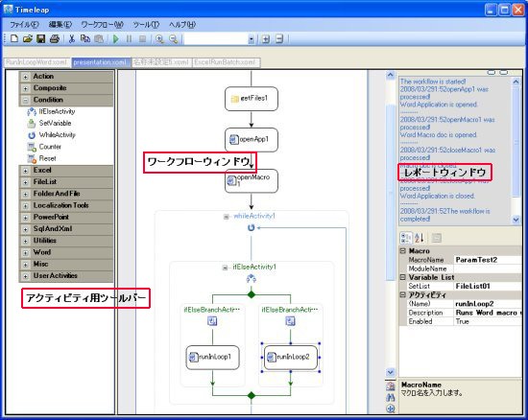Select the Counter toolbox item
The height and width of the screenshot is (420, 528).
44,147
